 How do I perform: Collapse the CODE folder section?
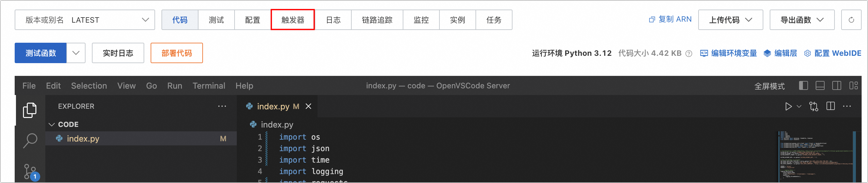(x=52, y=124)
